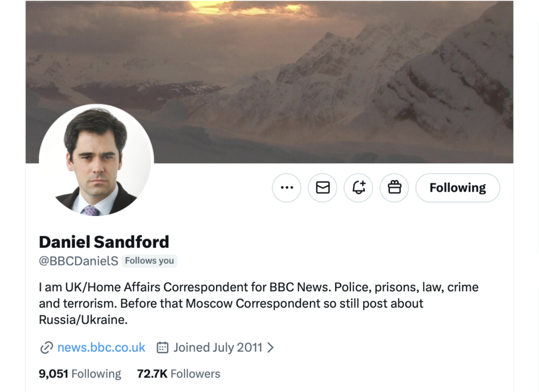The height and width of the screenshot is (392, 539).
Task: Expand the chevron after Joined July 2011
Action: click(x=271, y=348)
